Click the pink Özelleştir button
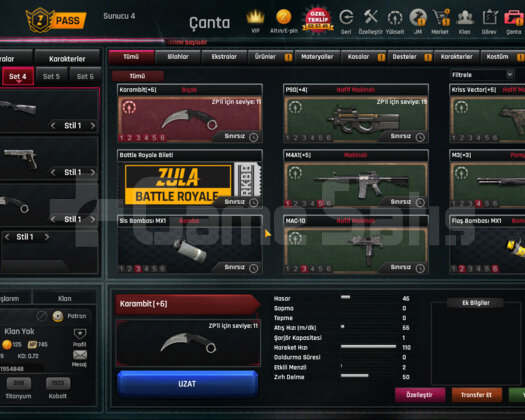The image size is (525, 420). [420, 395]
